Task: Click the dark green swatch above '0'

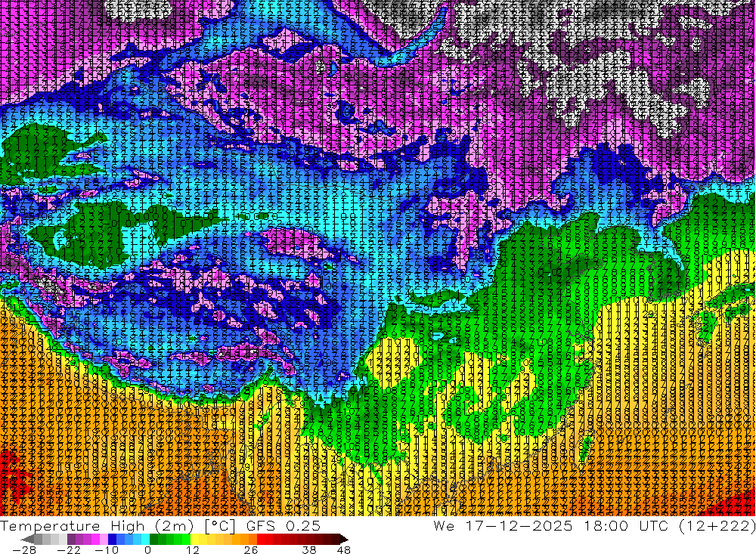Action: [153, 539]
